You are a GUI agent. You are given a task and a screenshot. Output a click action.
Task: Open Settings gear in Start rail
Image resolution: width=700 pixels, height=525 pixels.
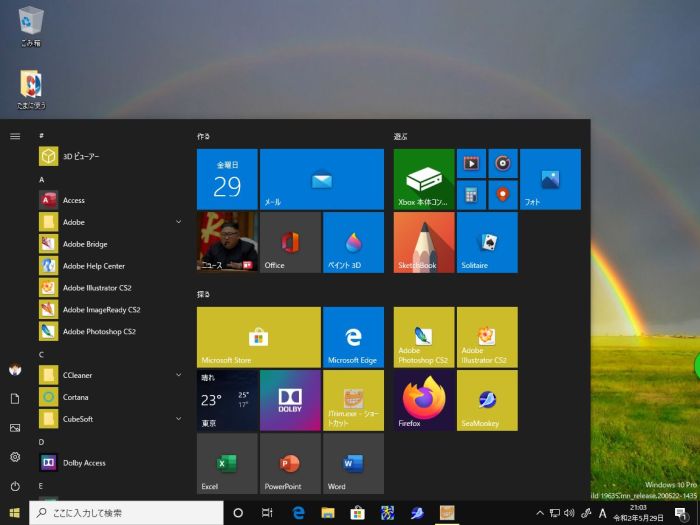coord(15,457)
